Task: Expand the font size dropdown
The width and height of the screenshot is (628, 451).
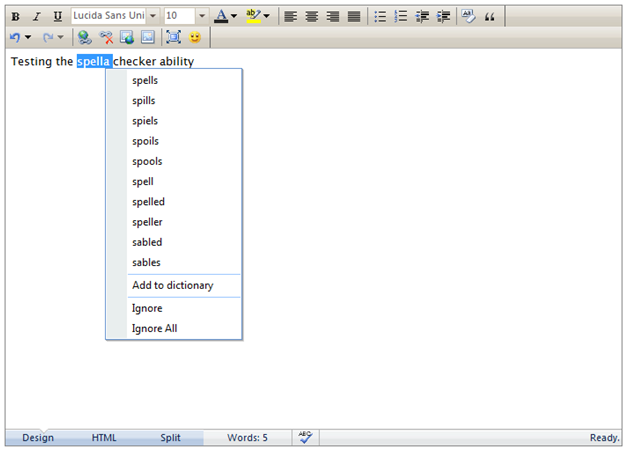Action: 201,16
